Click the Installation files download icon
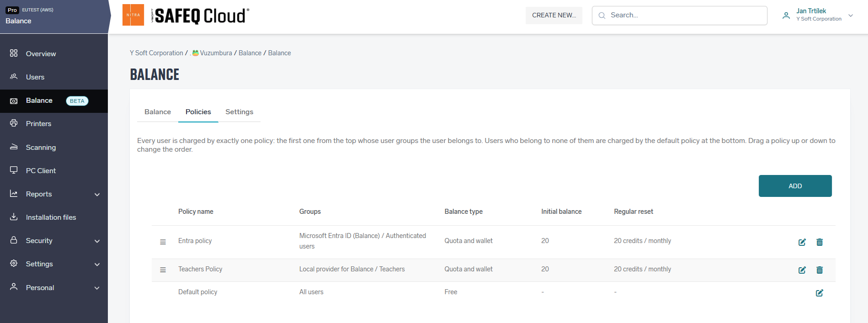868x323 pixels. pos(14,217)
